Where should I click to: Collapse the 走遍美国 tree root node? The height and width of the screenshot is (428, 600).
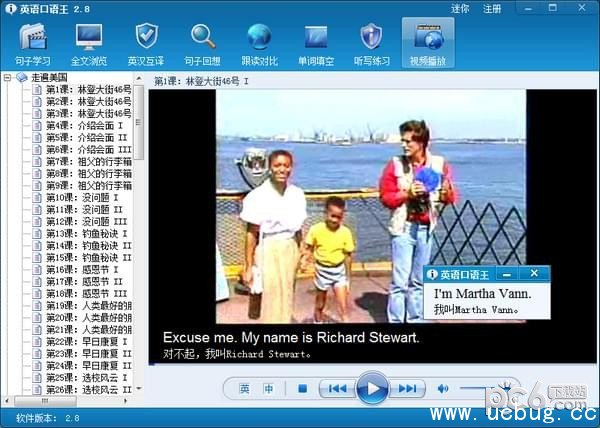click(9, 77)
